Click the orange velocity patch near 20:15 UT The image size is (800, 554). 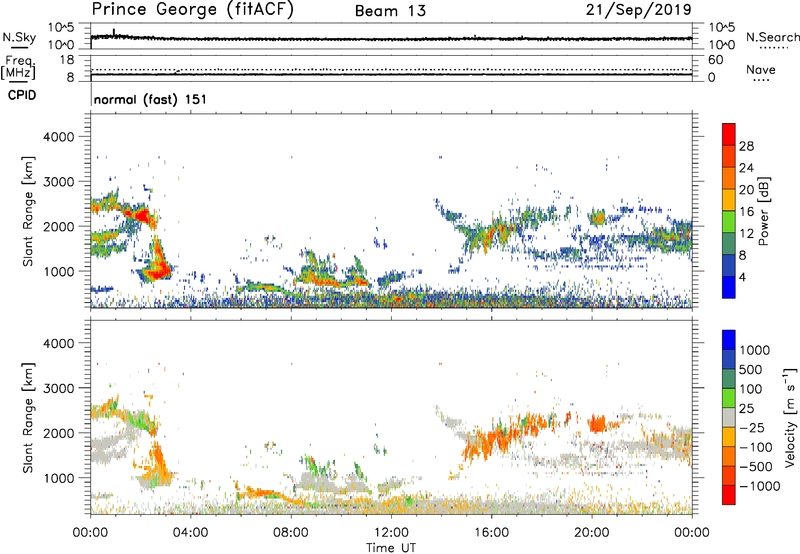point(597,423)
